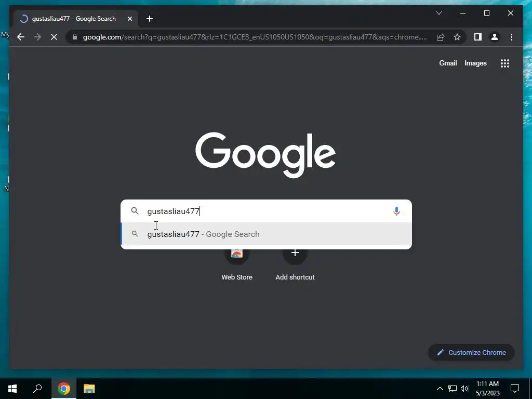Screen dimensions: 532x399
Task: Open the side panel icon
Action: [478, 37]
